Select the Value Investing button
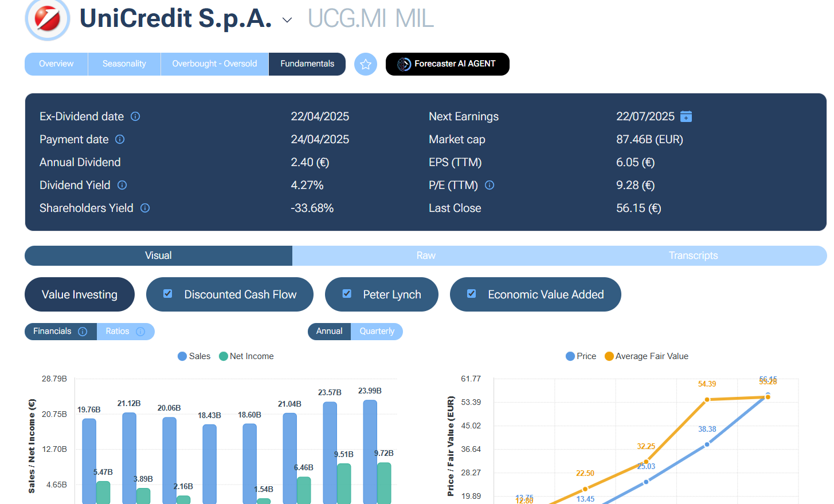Viewport: 834px width, 504px height. [x=80, y=294]
